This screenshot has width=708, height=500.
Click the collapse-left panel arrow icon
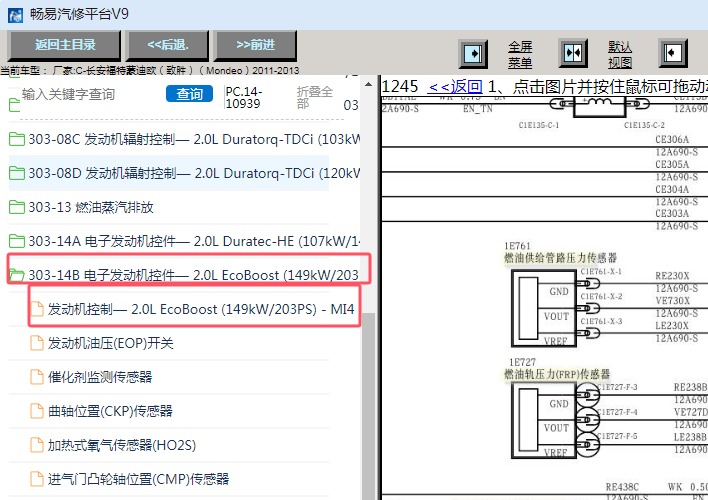tap(673, 53)
